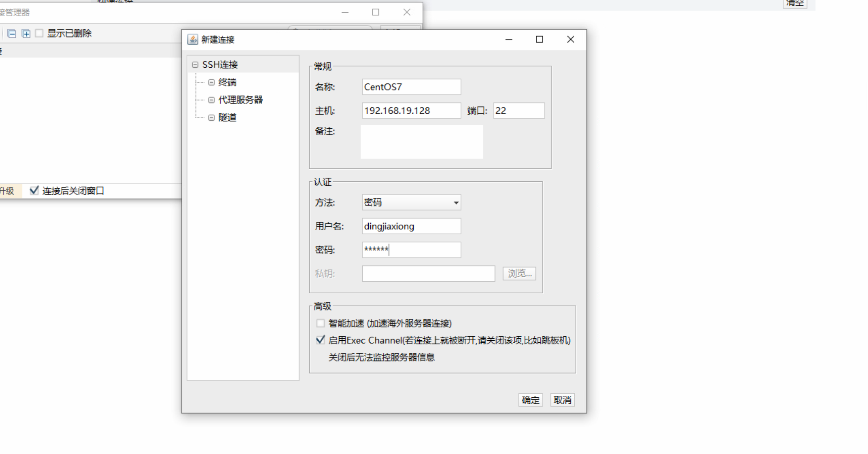The width and height of the screenshot is (868, 454).
Task: Uncheck 连接后关闭窗口 checkbox
Action: (34, 190)
